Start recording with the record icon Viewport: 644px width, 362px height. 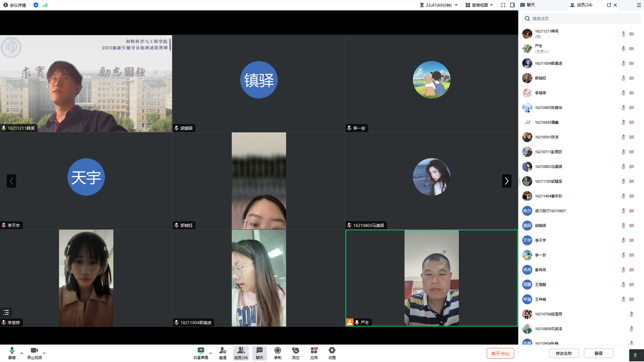(x=277, y=351)
